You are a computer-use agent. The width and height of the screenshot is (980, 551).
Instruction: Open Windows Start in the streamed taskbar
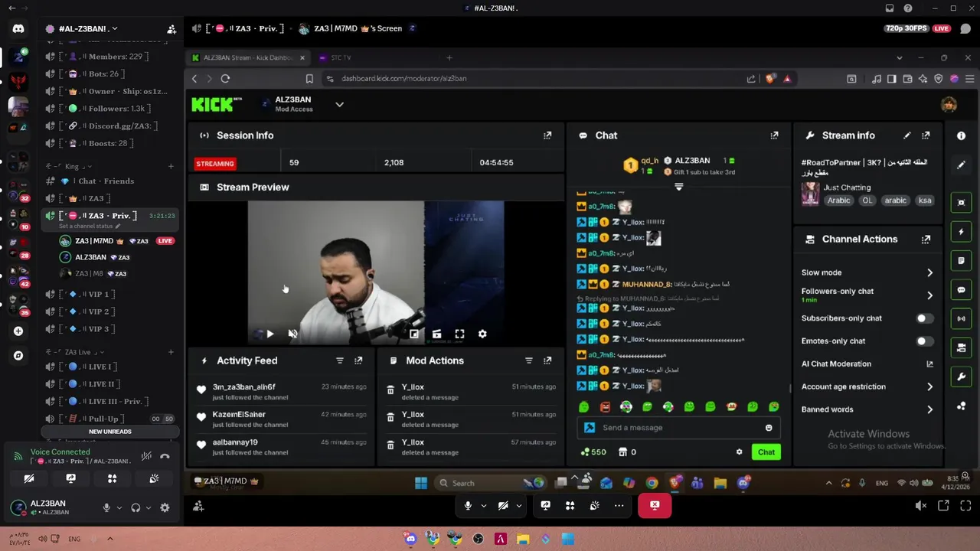(420, 484)
